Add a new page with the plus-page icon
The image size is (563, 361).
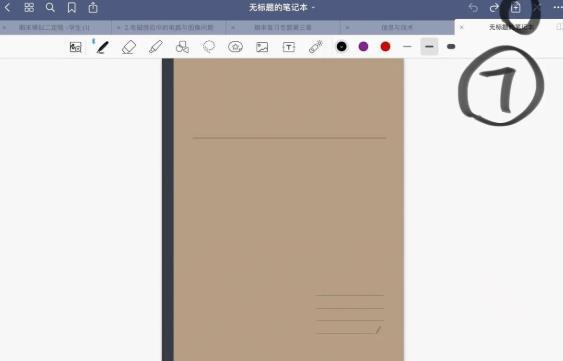coord(516,7)
